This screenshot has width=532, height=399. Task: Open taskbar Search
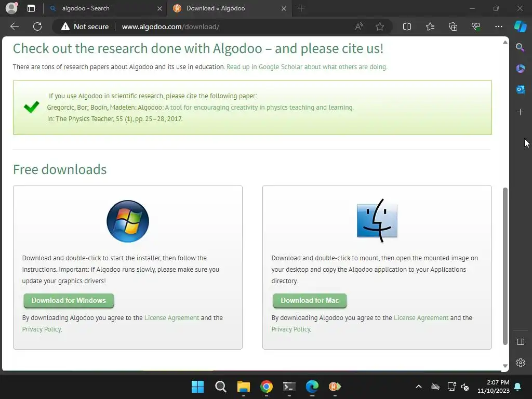click(220, 387)
